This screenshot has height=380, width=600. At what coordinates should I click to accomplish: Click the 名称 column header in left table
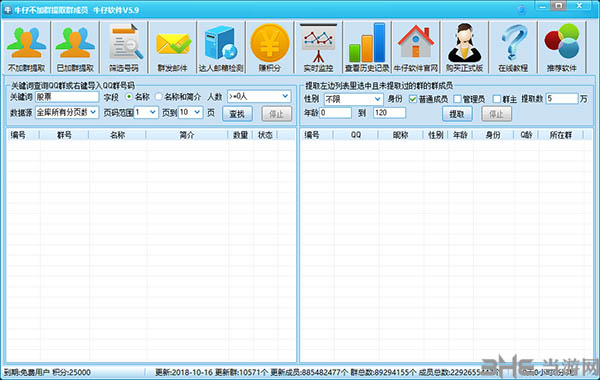click(x=117, y=135)
